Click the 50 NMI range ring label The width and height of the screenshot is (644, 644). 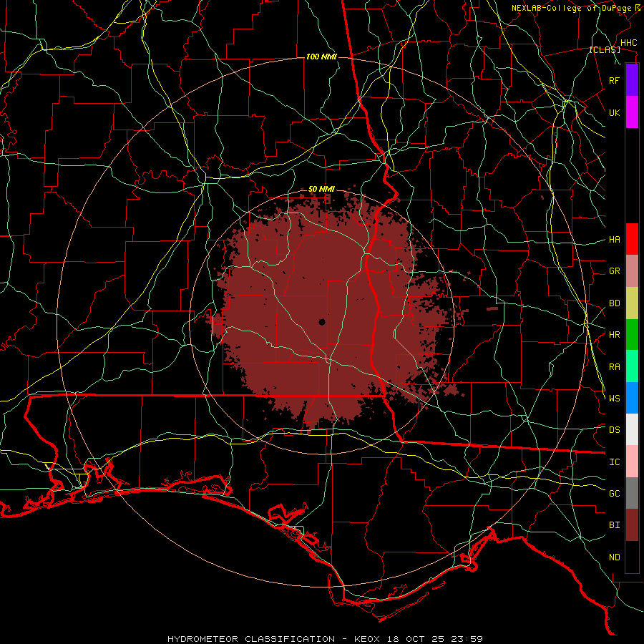click(321, 190)
